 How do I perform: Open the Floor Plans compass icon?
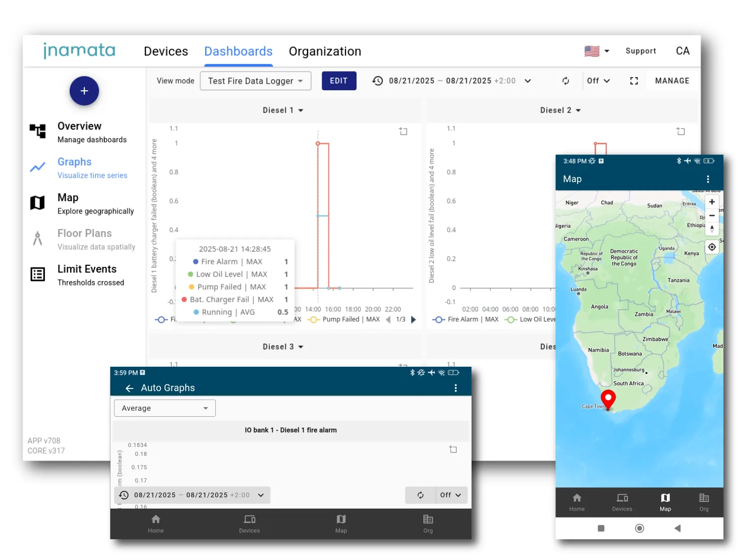click(38, 238)
